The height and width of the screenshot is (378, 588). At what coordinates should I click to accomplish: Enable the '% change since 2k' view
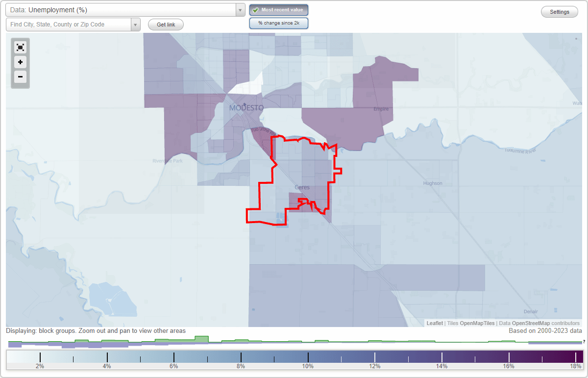[278, 23]
